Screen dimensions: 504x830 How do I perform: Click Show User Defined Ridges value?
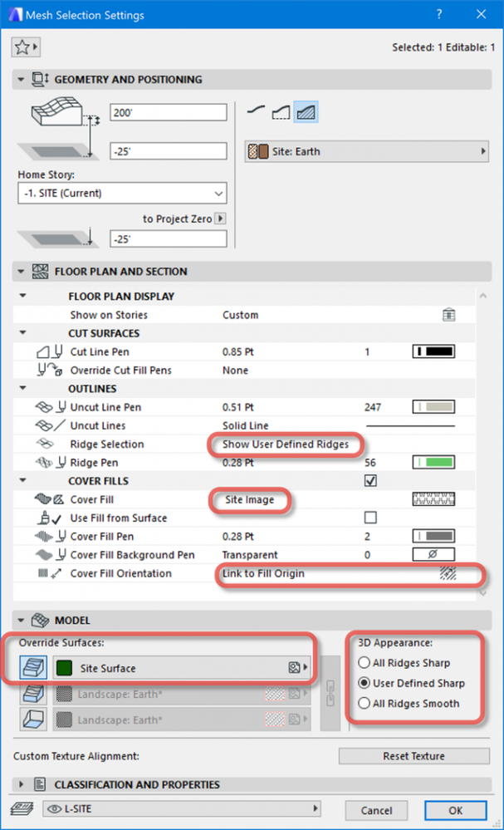pos(286,444)
